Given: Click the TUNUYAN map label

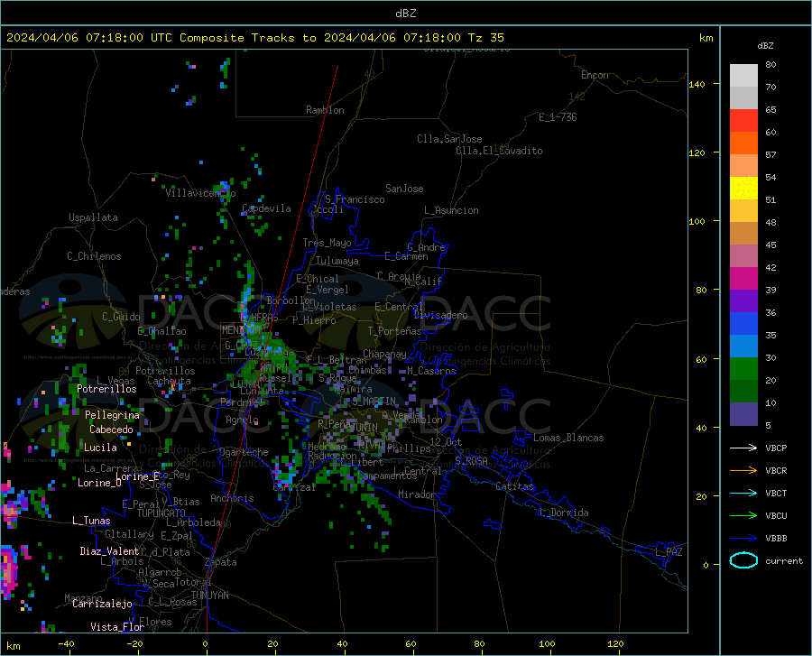Looking at the screenshot, I should coord(209,596).
